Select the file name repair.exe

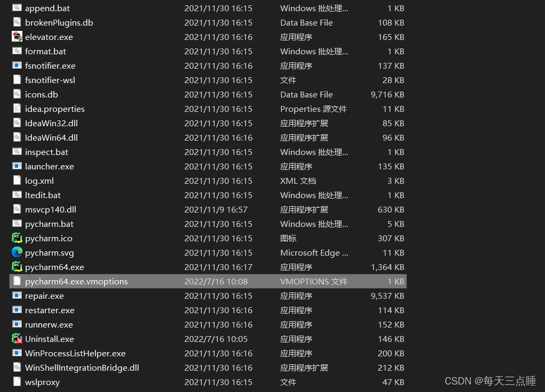(45, 296)
